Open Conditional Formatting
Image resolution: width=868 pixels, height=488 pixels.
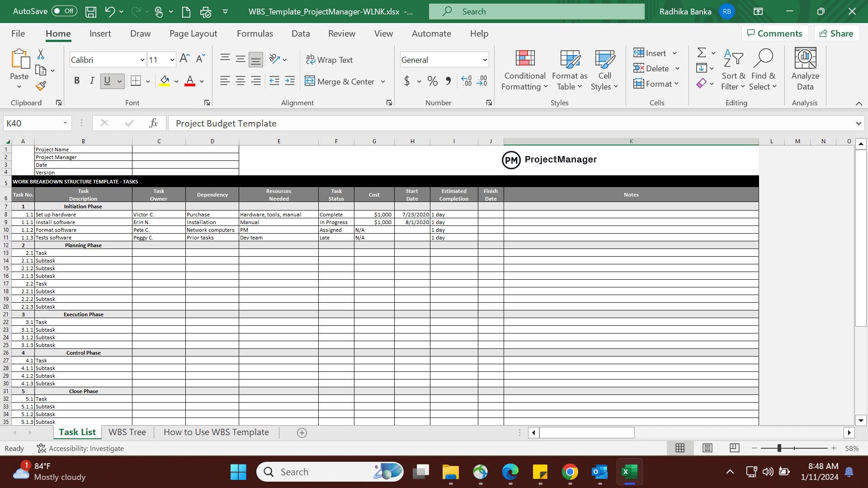tap(524, 69)
